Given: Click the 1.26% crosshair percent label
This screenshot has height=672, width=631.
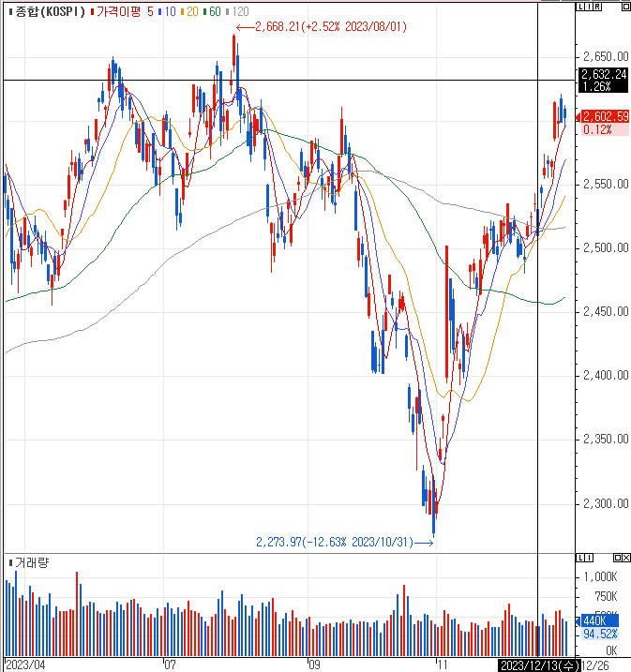Looking at the screenshot, I should point(596,86).
